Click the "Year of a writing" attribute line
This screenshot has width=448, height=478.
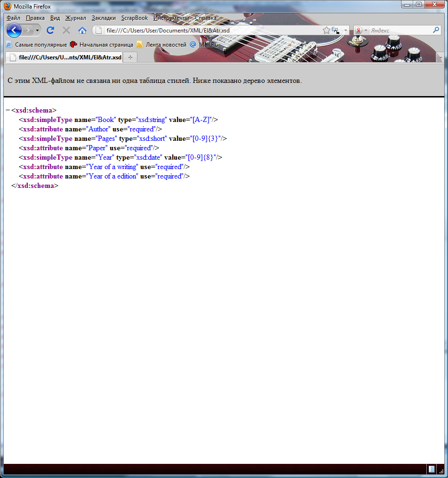coord(104,167)
